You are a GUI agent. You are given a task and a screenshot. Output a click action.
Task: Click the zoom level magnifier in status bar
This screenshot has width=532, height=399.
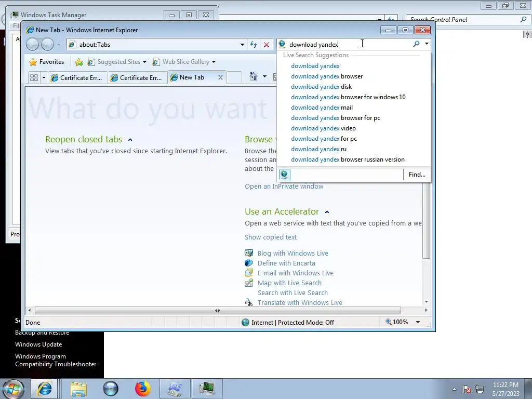point(389,322)
